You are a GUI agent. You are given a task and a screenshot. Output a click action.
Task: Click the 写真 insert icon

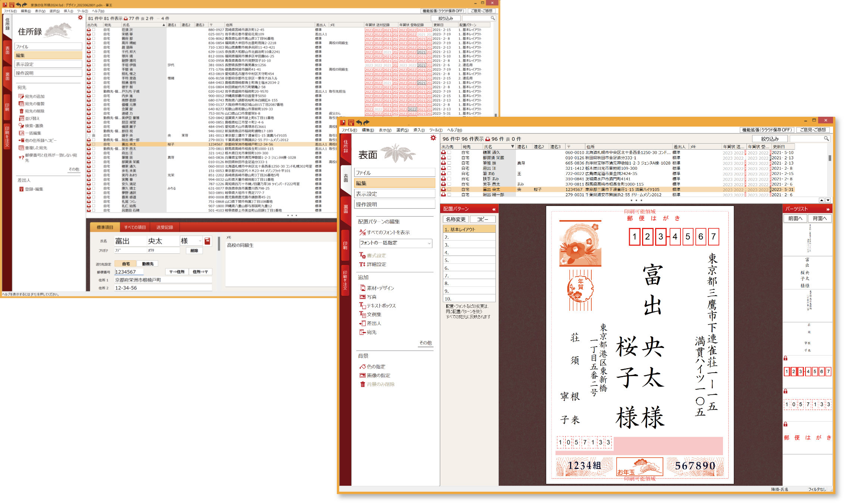click(x=362, y=297)
